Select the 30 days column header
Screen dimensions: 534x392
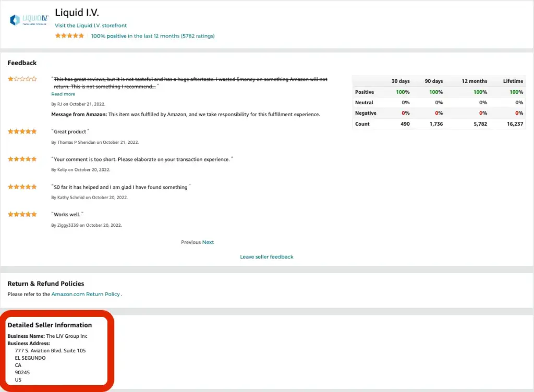tap(400, 81)
